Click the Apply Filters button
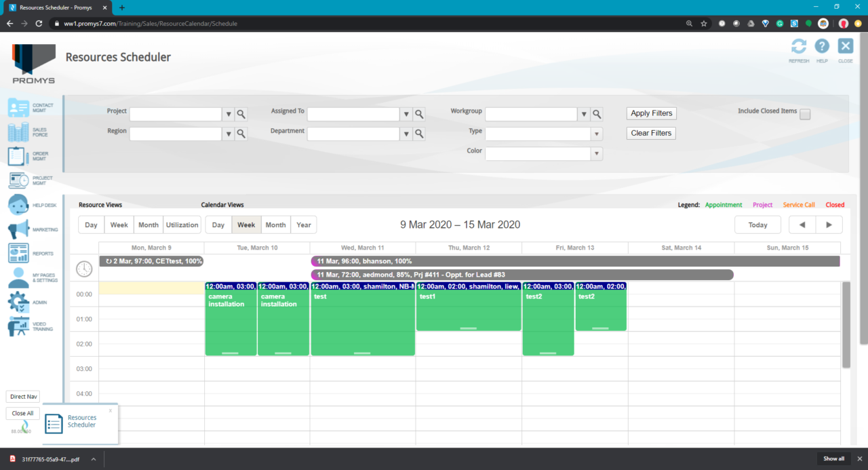This screenshot has height=470, width=868. point(651,113)
